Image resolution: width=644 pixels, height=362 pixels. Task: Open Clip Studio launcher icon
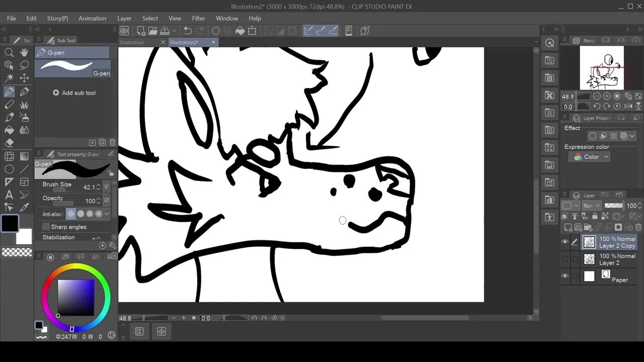pos(125,31)
